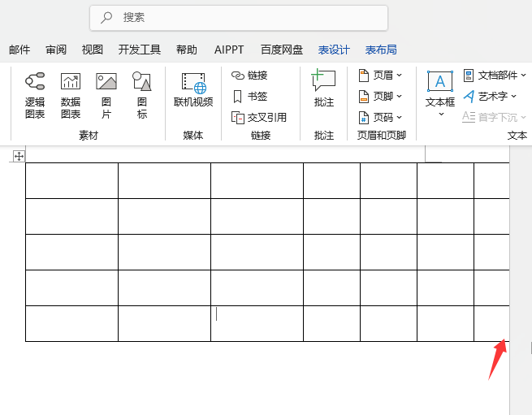532x415 pixels.
Task: Insert online video (联机视频)
Action: 193,89
